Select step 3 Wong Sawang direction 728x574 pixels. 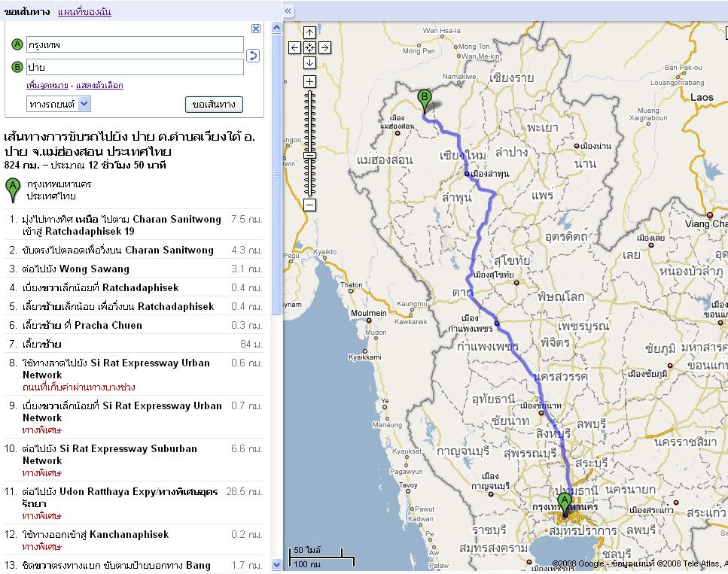pyautogui.click(x=134, y=269)
